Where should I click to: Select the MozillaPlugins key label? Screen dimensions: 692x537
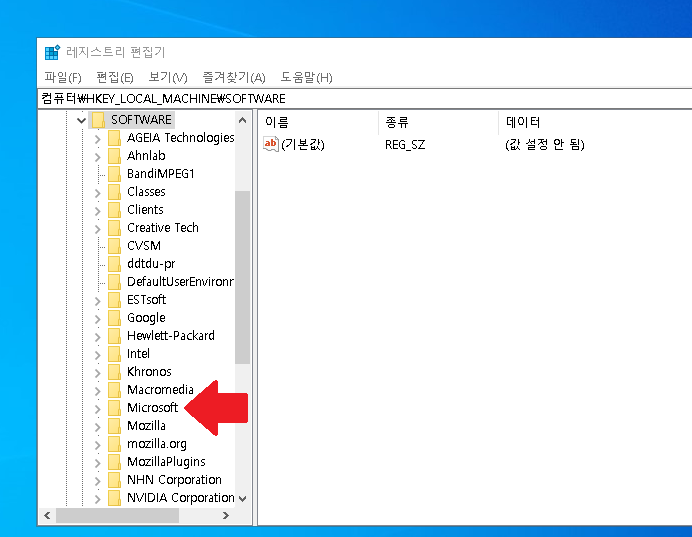point(166,462)
